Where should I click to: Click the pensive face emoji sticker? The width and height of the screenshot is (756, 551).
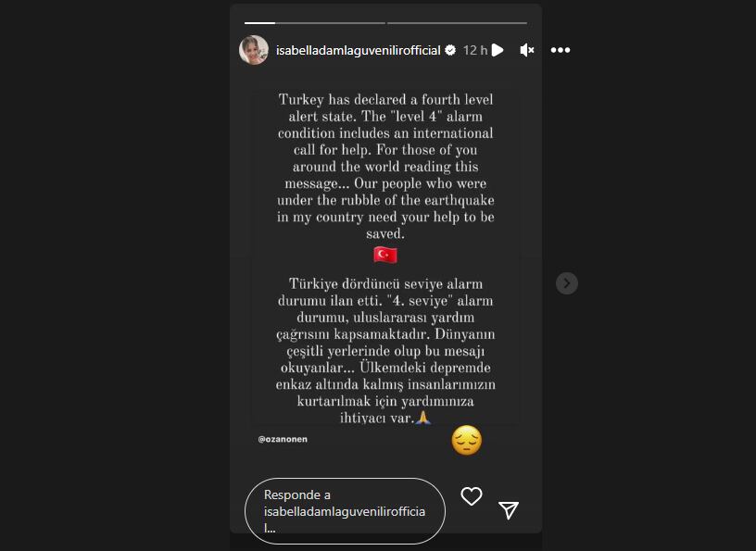(467, 441)
